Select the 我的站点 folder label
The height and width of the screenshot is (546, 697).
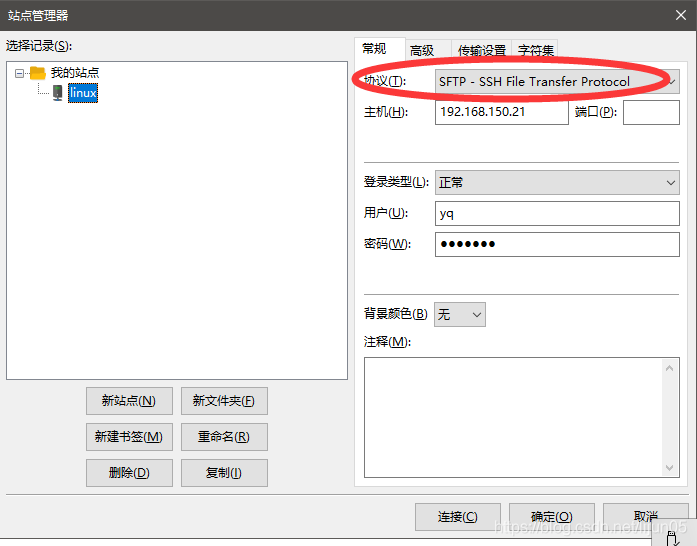(x=75, y=72)
